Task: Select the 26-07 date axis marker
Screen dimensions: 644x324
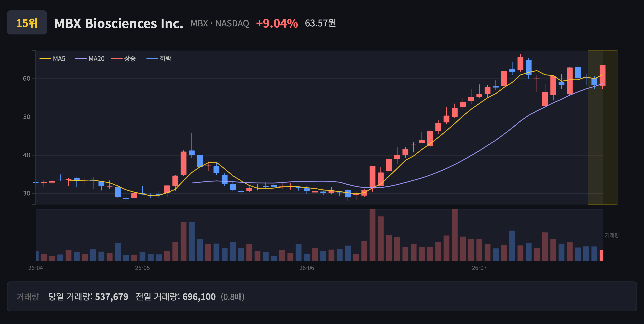Action: coord(479,268)
